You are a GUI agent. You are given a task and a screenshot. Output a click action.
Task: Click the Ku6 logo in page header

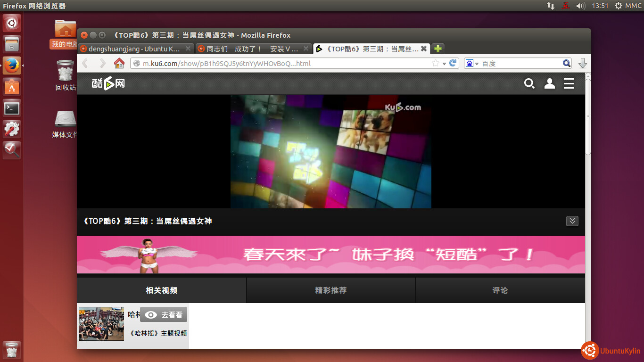108,84
